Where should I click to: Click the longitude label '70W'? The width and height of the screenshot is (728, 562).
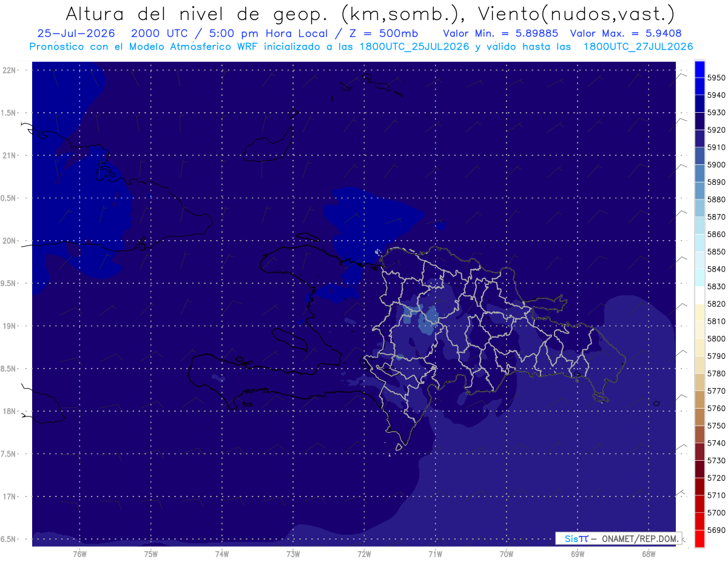tap(507, 554)
